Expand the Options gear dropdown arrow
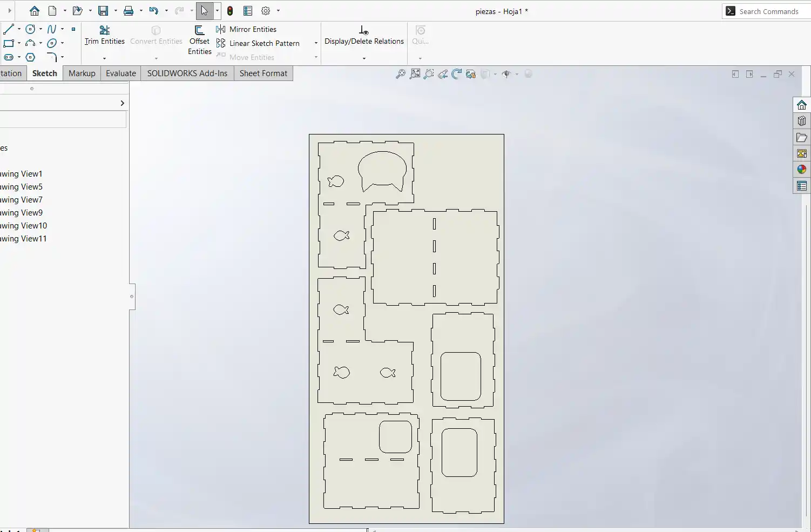This screenshot has width=811, height=532. [x=278, y=11]
